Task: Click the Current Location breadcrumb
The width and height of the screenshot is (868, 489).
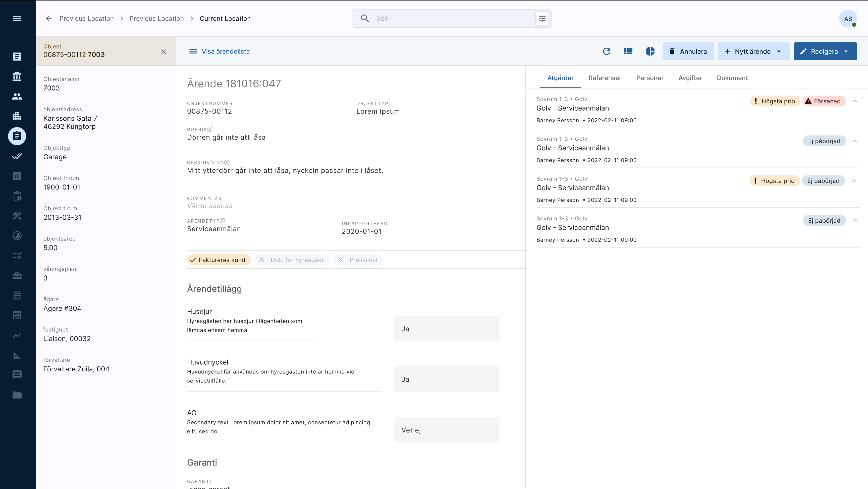Action: point(225,19)
